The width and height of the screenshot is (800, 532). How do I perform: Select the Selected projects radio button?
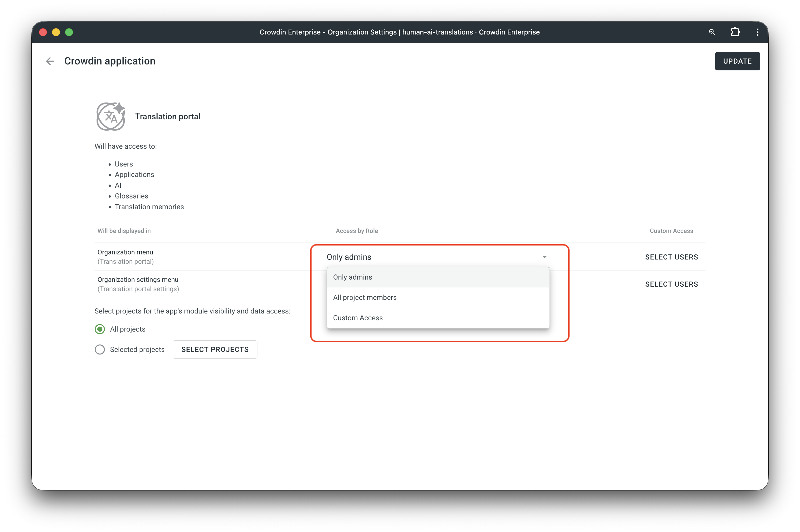(100, 349)
